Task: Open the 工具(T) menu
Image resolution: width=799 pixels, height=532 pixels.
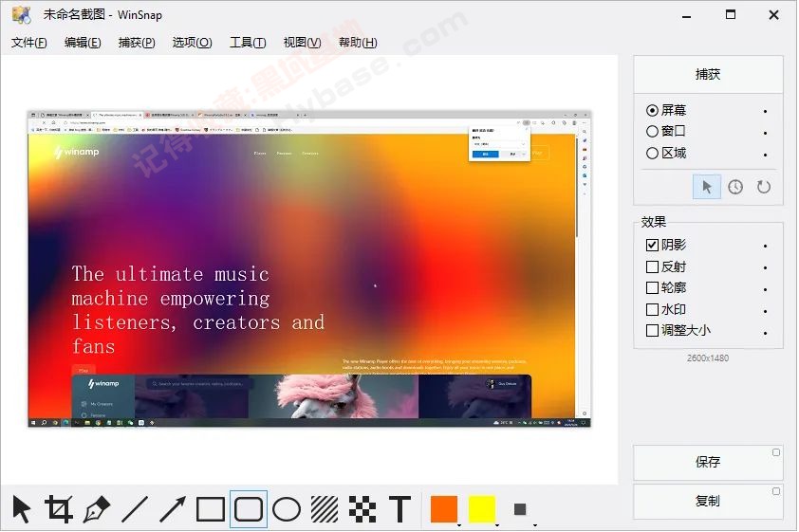Action: tap(248, 43)
